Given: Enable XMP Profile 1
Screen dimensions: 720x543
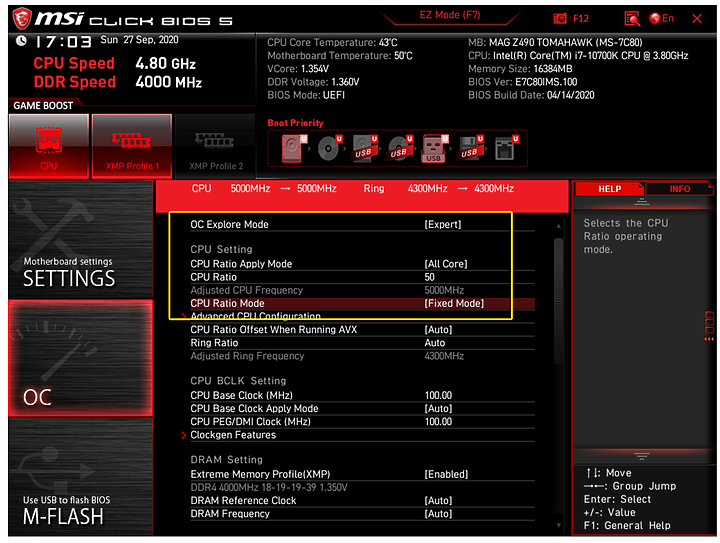Looking at the screenshot, I should (x=132, y=146).
